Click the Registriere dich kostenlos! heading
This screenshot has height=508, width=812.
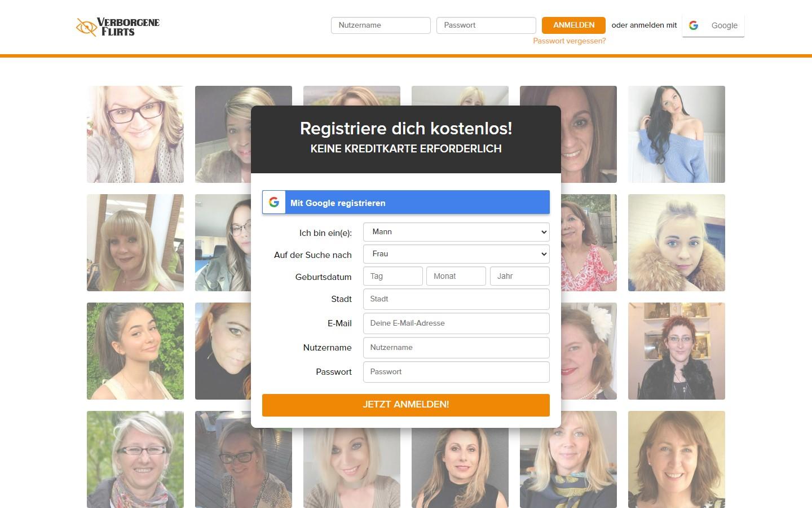click(406, 128)
